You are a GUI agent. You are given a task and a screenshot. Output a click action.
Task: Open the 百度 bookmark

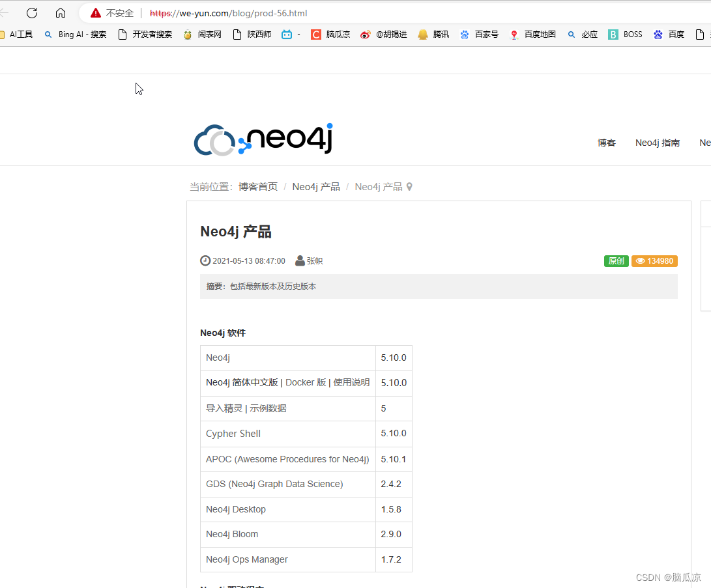(669, 35)
